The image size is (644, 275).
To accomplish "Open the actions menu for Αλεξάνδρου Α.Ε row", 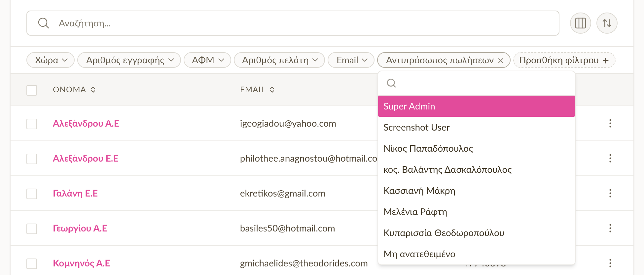I will pyautogui.click(x=610, y=123).
